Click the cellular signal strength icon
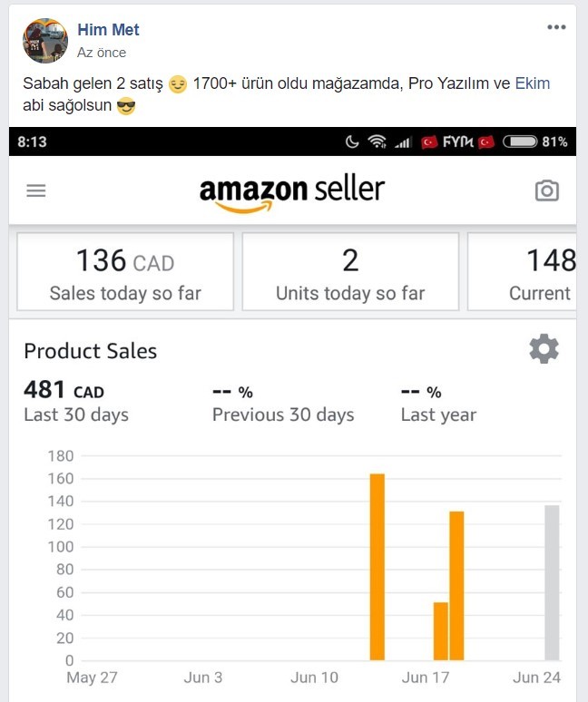588x702 pixels. (403, 142)
